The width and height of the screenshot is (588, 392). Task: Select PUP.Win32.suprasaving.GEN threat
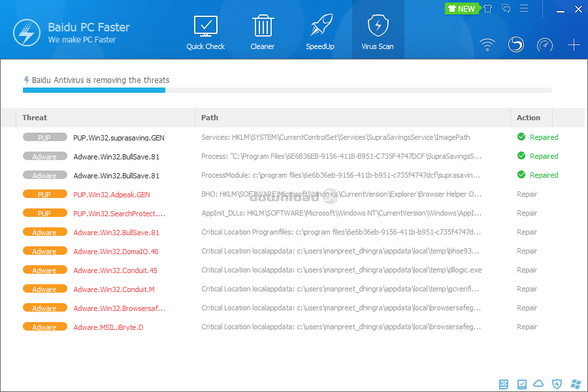coord(119,138)
